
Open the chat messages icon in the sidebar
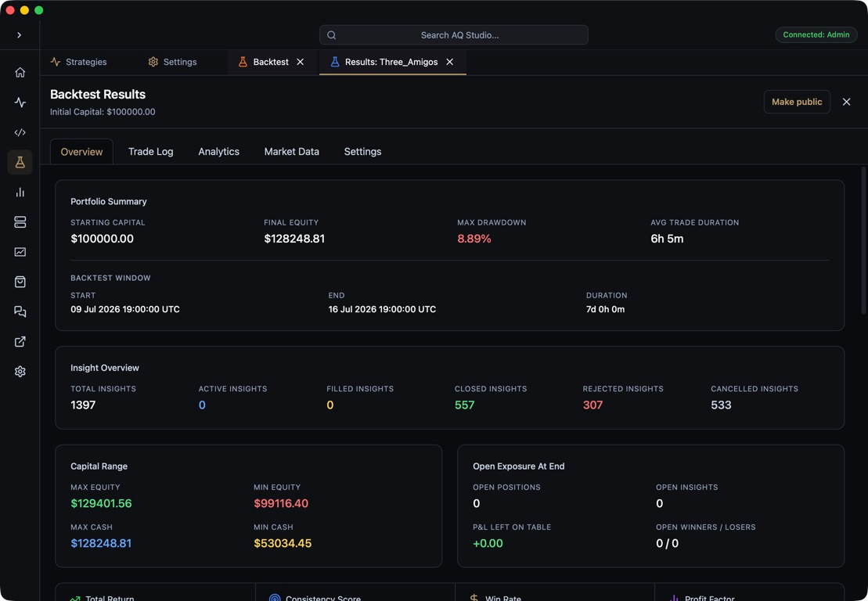pyautogui.click(x=20, y=311)
